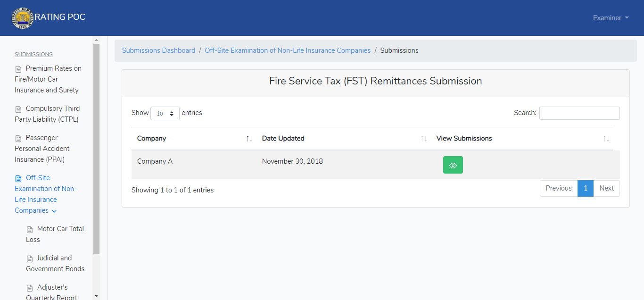This screenshot has height=300, width=644.
Task: Go to the Next page
Action: [x=606, y=188]
